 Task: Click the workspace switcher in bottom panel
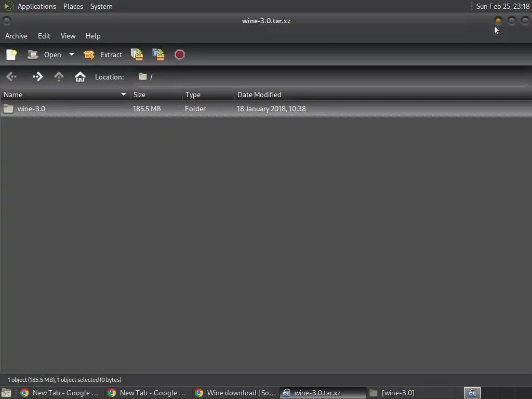tap(472, 393)
